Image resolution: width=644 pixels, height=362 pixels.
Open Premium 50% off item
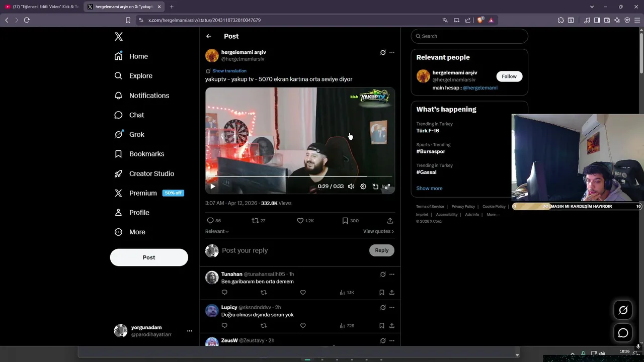point(149,193)
